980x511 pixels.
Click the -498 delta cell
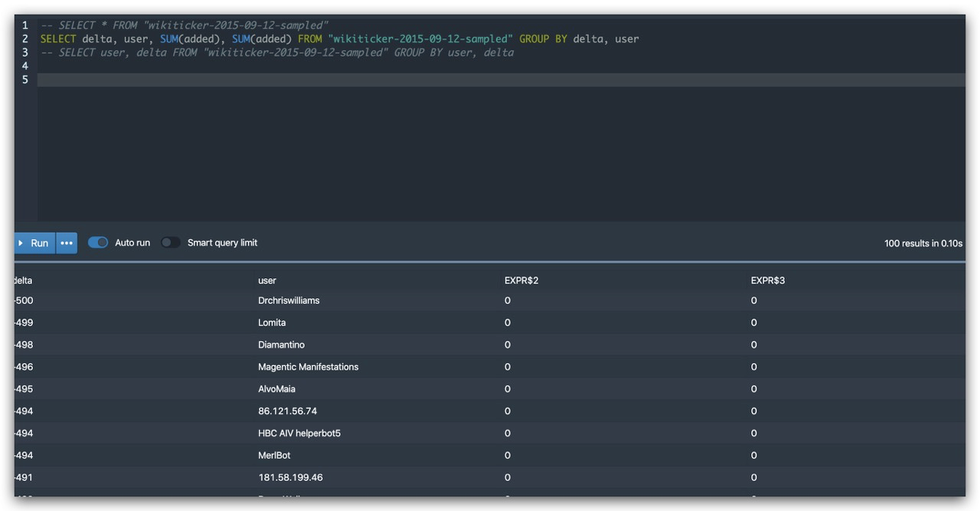[24, 345]
